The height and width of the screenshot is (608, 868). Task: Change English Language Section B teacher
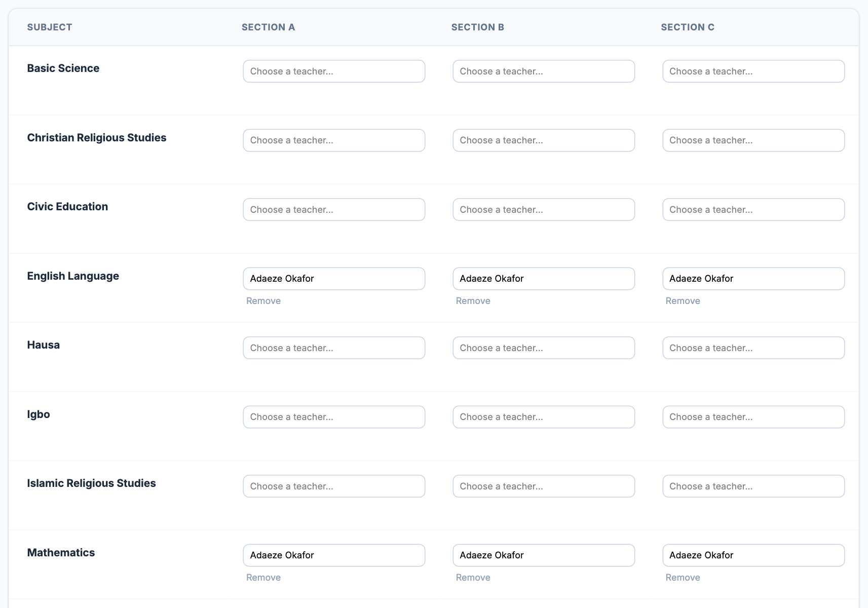pos(544,279)
